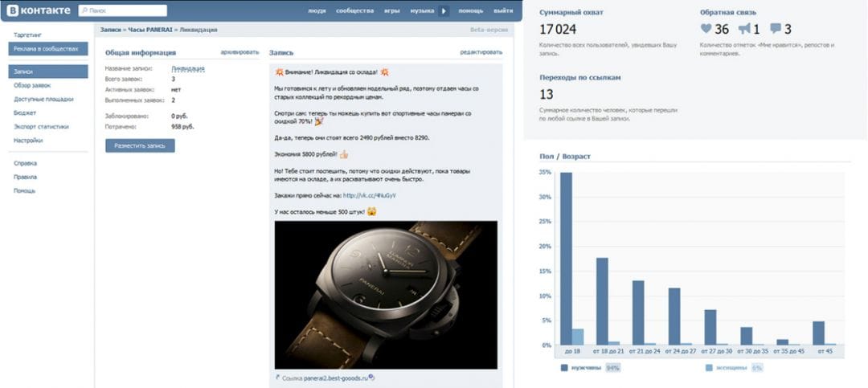Click the архивировать link
This screenshot has height=388, width=868.
point(240,52)
